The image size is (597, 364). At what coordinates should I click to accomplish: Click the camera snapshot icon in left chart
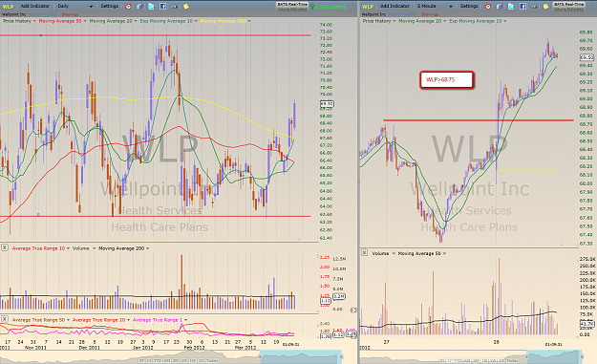[x=175, y=6]
